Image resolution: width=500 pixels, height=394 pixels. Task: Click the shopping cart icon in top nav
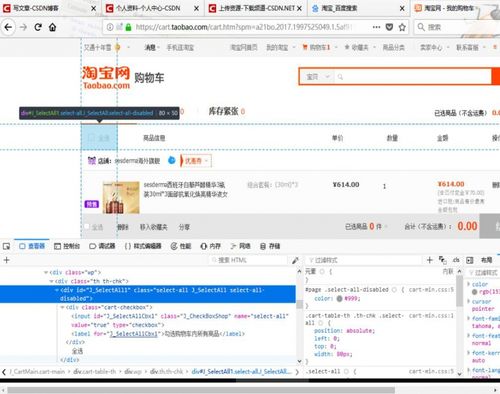305,47
